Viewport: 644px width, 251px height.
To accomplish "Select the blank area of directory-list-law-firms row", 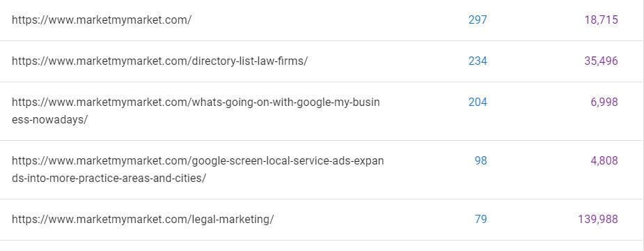I will [x=386, y=61].
